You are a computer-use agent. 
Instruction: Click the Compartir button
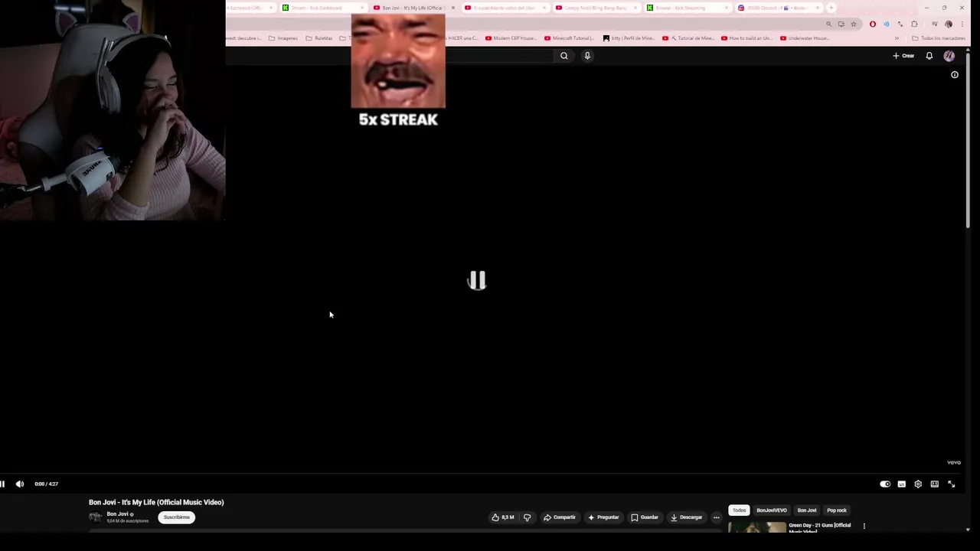[560, 517]
